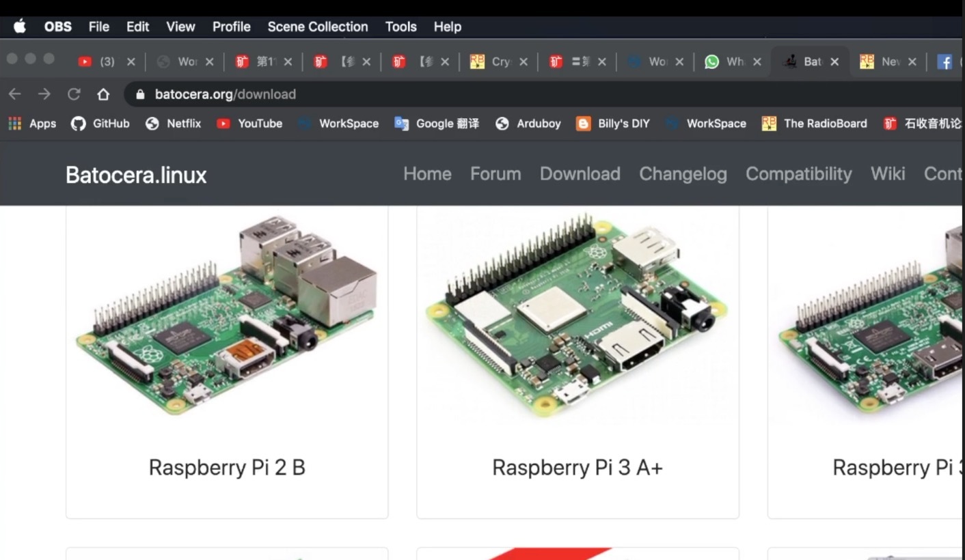The image size is (965, 560).
Task: Open the Wiki navigation link
Action: click(x=888, y=174)
